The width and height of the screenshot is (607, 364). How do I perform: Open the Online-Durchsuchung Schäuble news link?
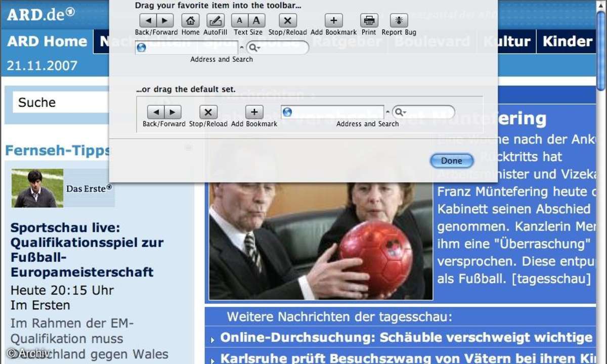(x=406, y=338)
